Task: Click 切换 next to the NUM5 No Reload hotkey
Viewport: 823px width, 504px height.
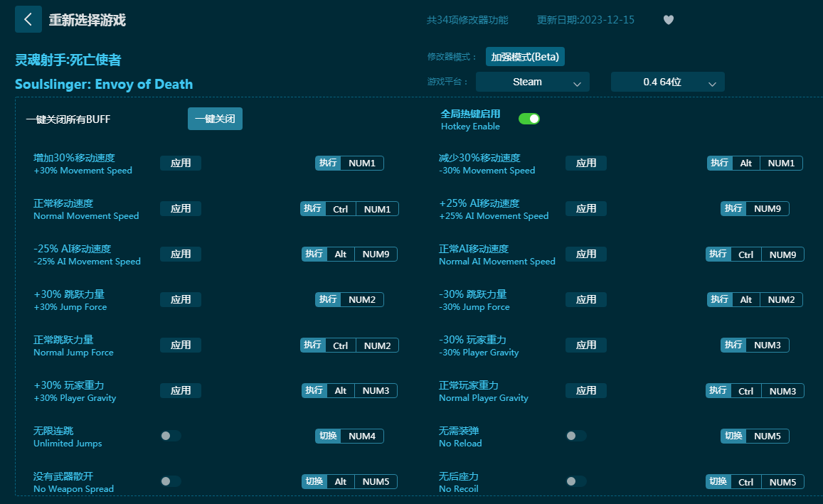Action: (x=733, y=436)
